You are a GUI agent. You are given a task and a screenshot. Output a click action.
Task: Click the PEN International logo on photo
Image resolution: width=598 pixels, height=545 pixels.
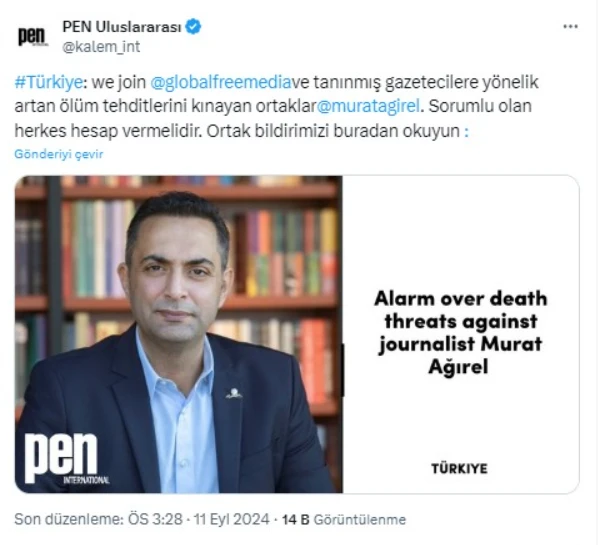click(x=67, y=458)
